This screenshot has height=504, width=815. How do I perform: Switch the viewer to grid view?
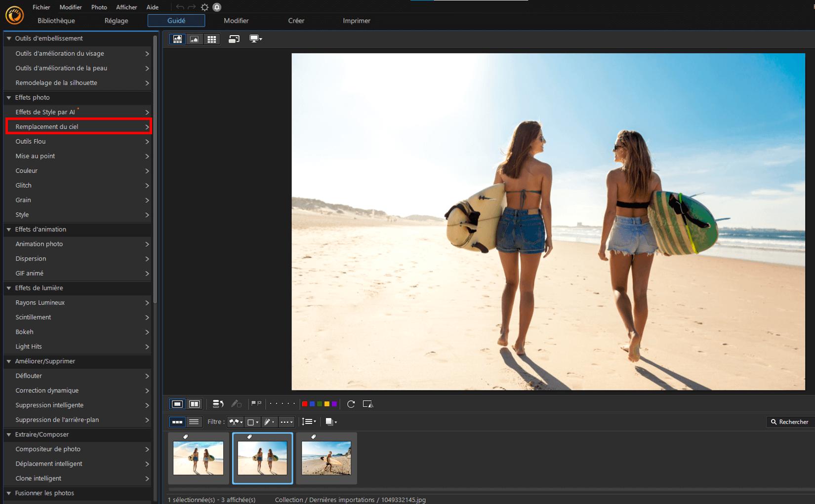pos(212,39)
